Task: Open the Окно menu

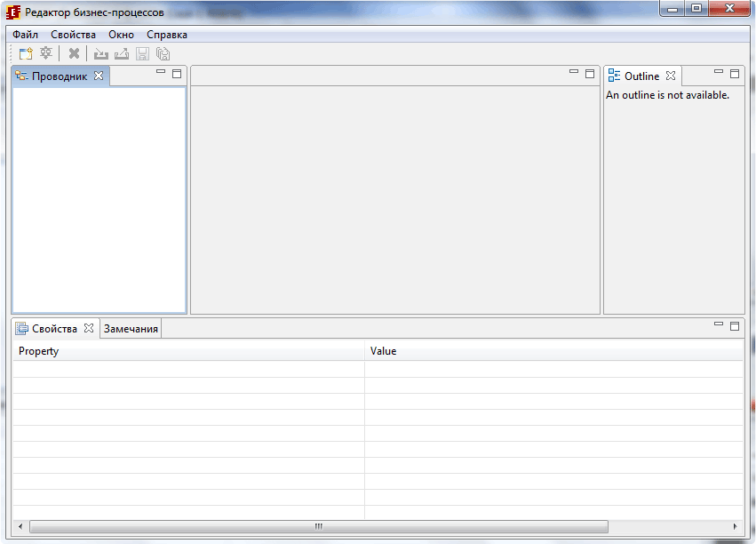Action: (x=121, y=34)
